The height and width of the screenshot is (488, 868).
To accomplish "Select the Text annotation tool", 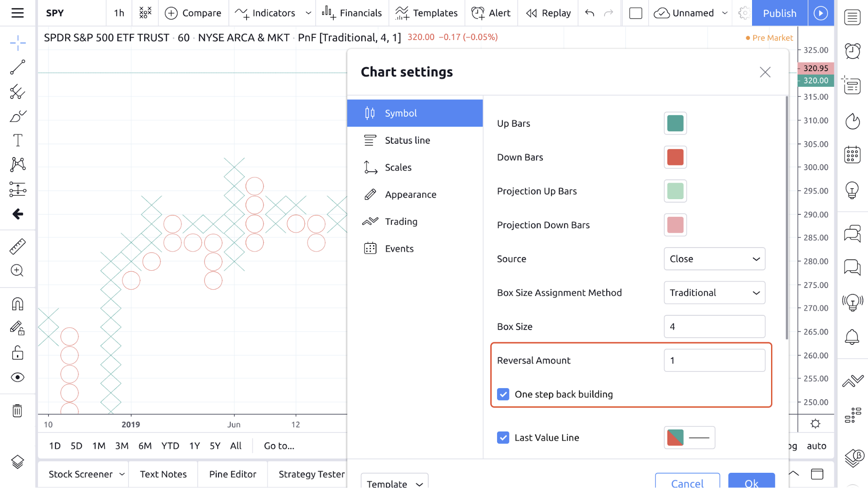I will click(x=18, y=141).
